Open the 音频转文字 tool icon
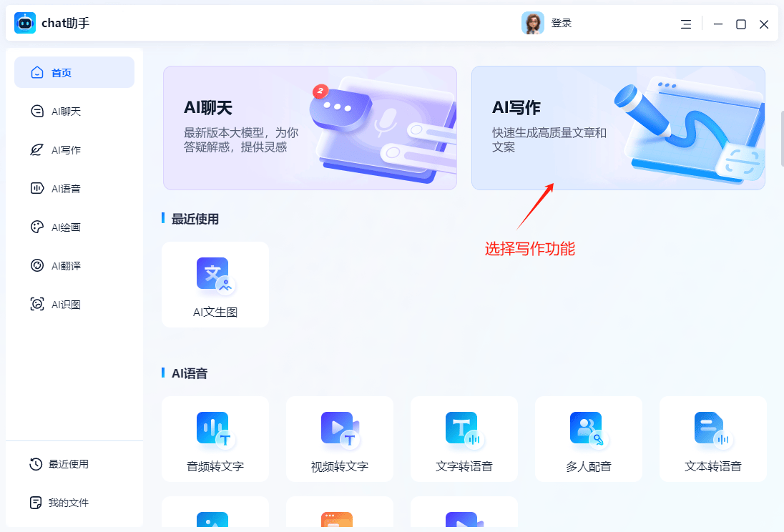The image size is (784, 532). 215,430
